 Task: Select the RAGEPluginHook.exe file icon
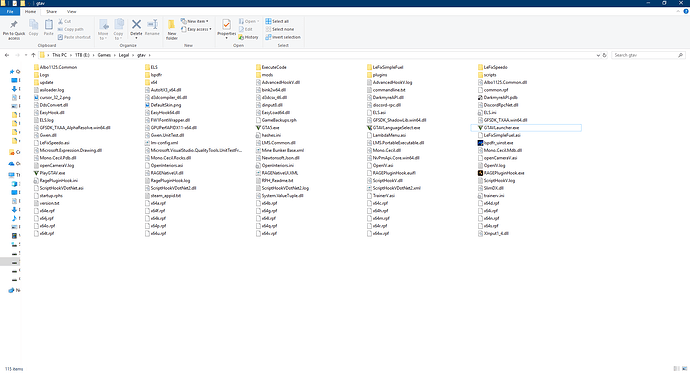[x=481, y=173]
